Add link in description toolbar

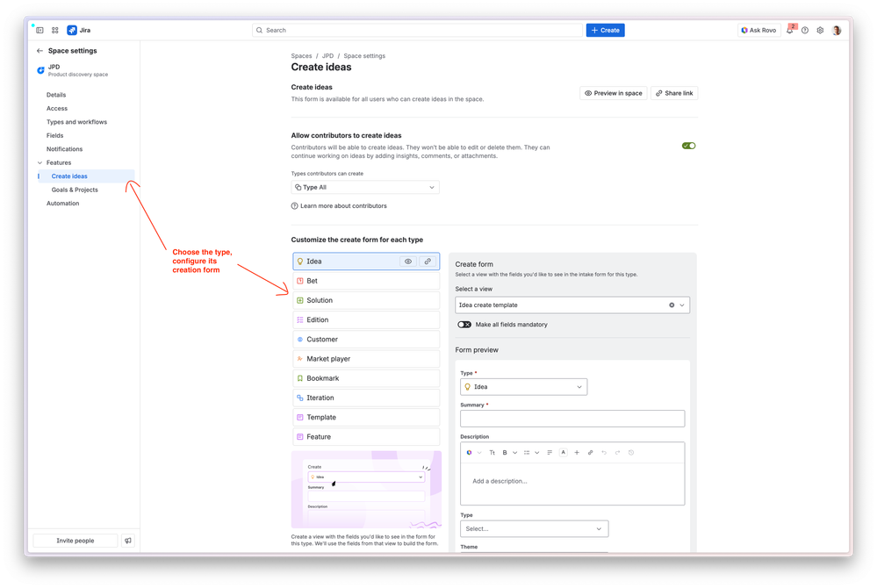pos(590,453)
